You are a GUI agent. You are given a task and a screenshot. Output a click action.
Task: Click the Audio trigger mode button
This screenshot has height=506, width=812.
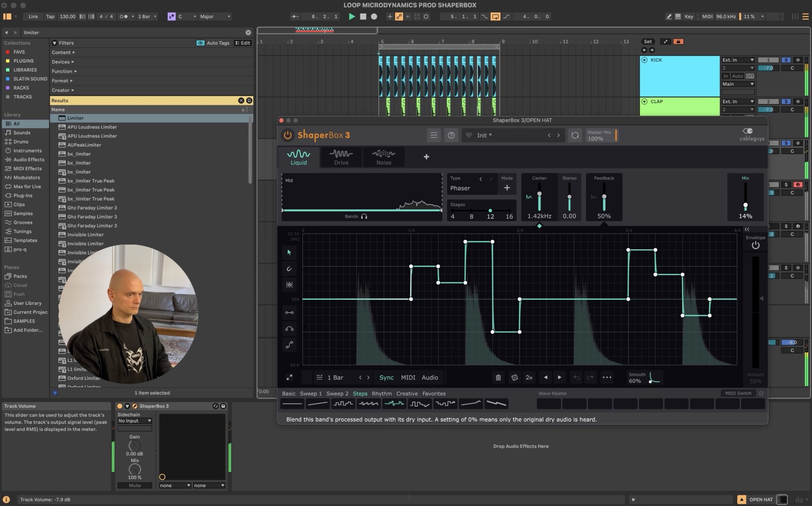(430, 378)
